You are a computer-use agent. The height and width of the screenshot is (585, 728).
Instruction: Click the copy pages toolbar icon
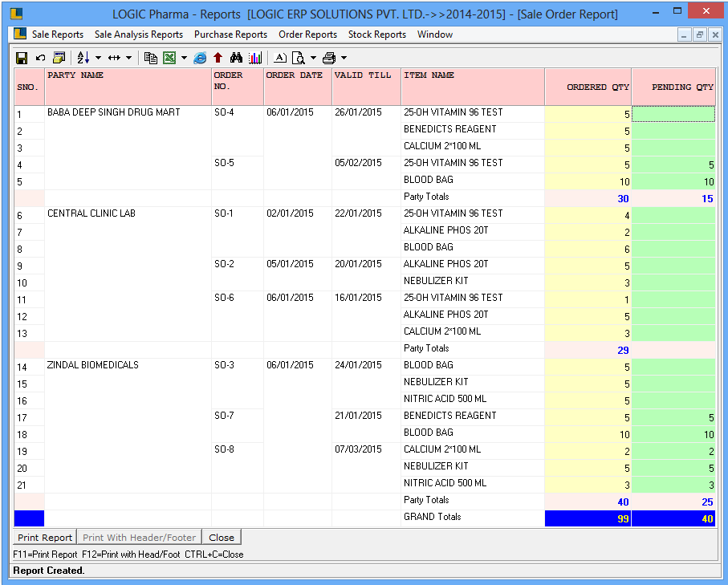pos(150,58)
